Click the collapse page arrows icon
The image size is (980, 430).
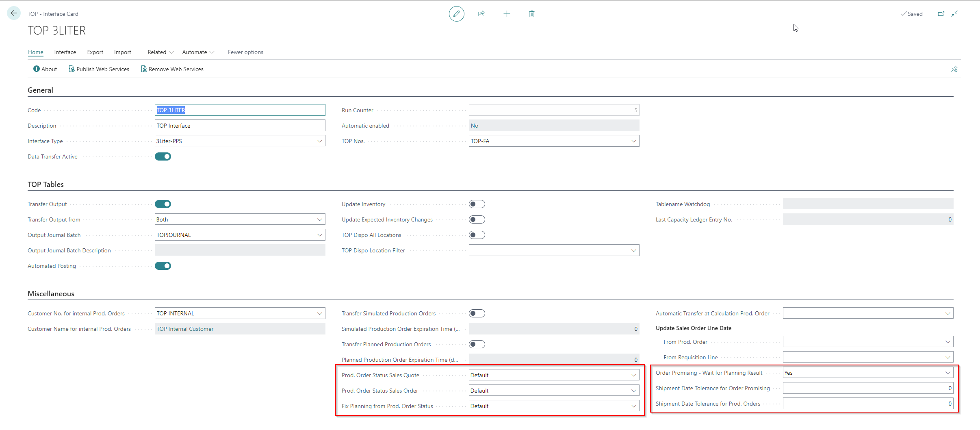954,14
